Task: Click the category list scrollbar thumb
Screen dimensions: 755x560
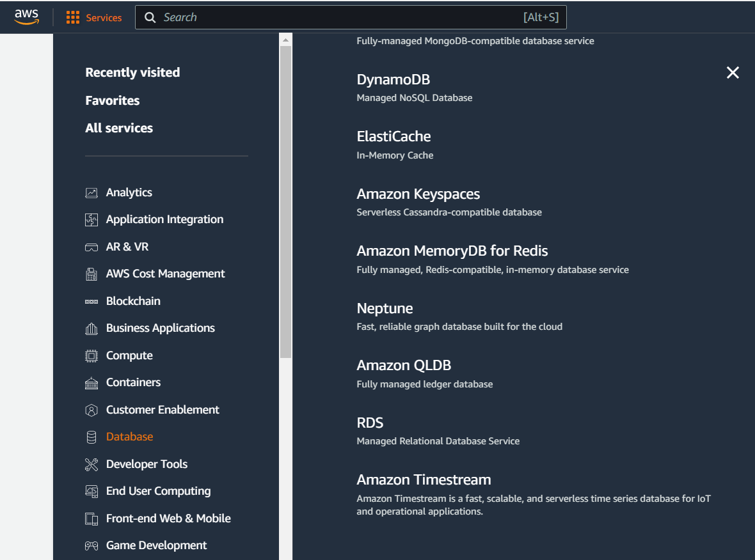Action: pyautogui.click(x=285, y=202)
